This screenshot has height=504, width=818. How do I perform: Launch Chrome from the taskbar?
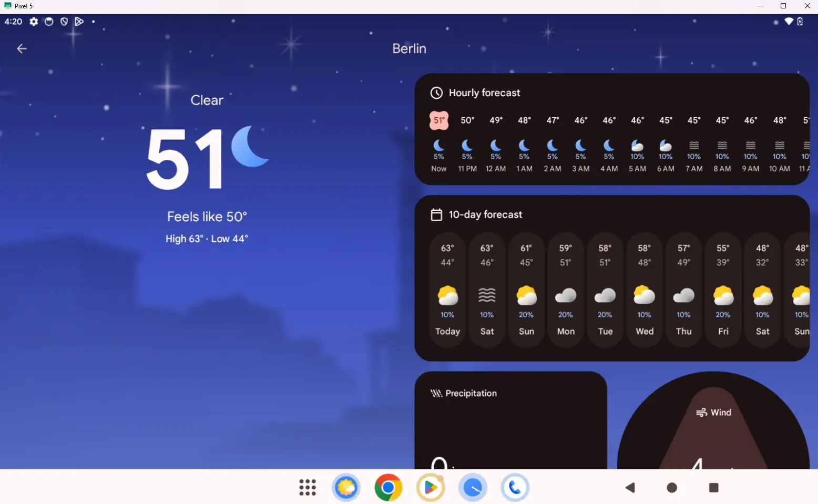pos(388,488)
